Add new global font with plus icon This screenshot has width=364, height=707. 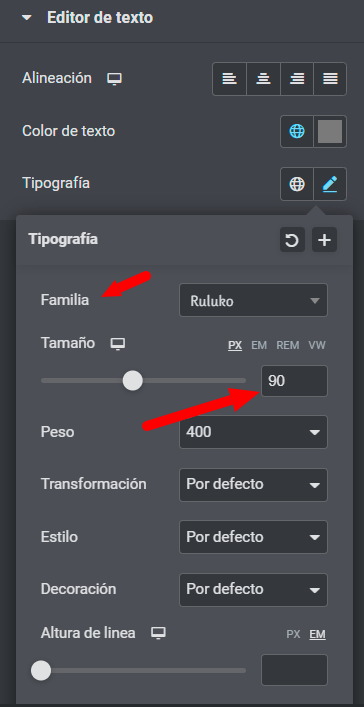[324, 240]
